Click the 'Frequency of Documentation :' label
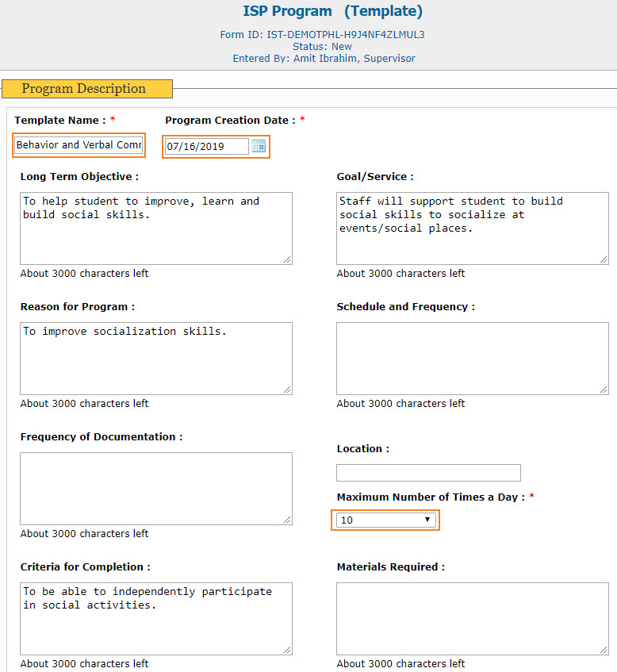 coord(102,436)
